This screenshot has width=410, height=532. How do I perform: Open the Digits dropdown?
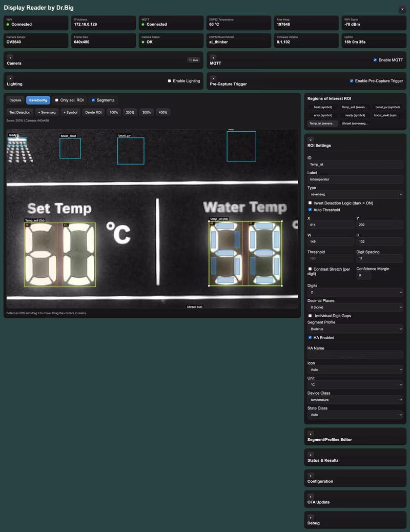point(355,292)
